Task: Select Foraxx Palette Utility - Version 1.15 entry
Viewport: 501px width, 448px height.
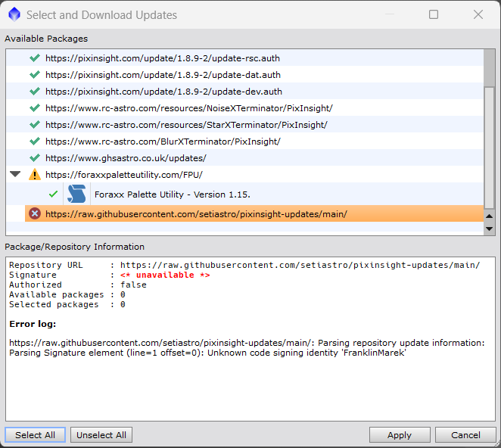Action: [x=244, y=194]
